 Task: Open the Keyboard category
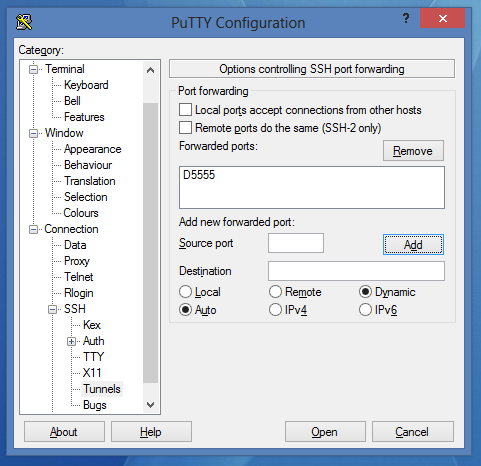click(x=86, y=85)
